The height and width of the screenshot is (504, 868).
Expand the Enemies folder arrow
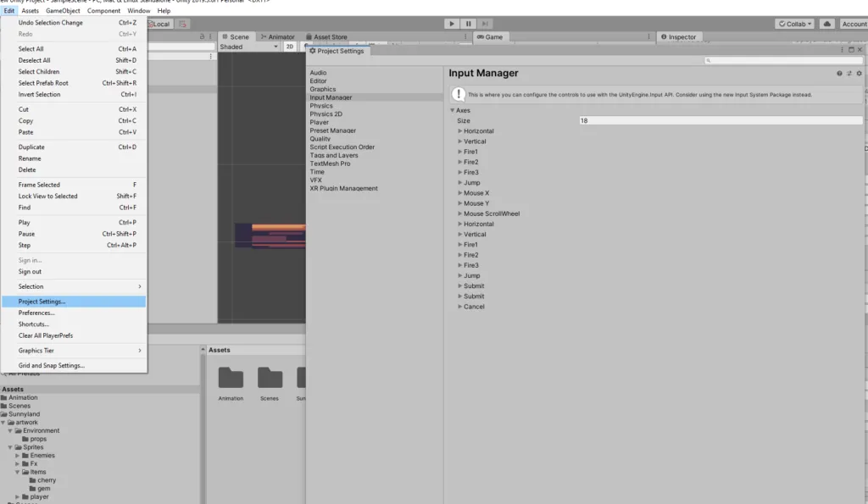pyautogui.click(x=17, y=456)
